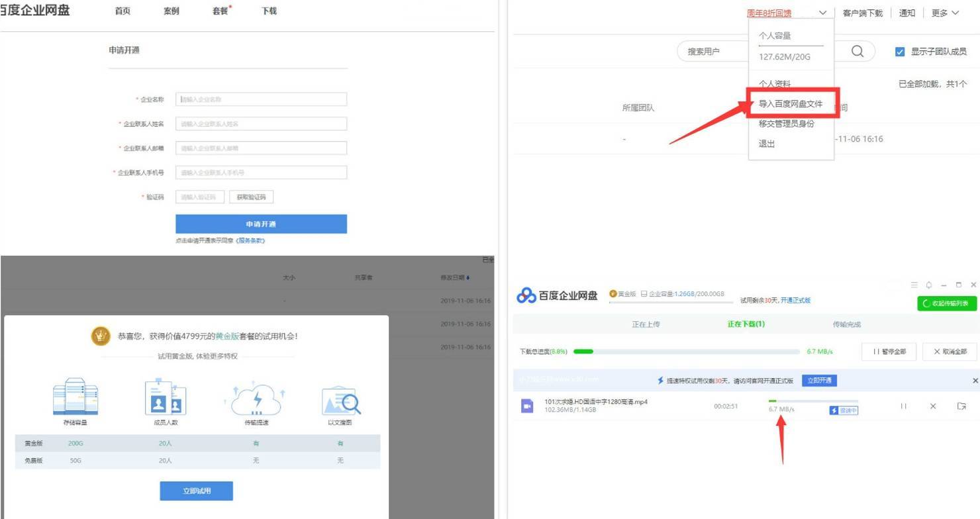This screenshot has height=519, width=980.
Task: Expand the account dropdown chevron
Action: pos(822,13)
